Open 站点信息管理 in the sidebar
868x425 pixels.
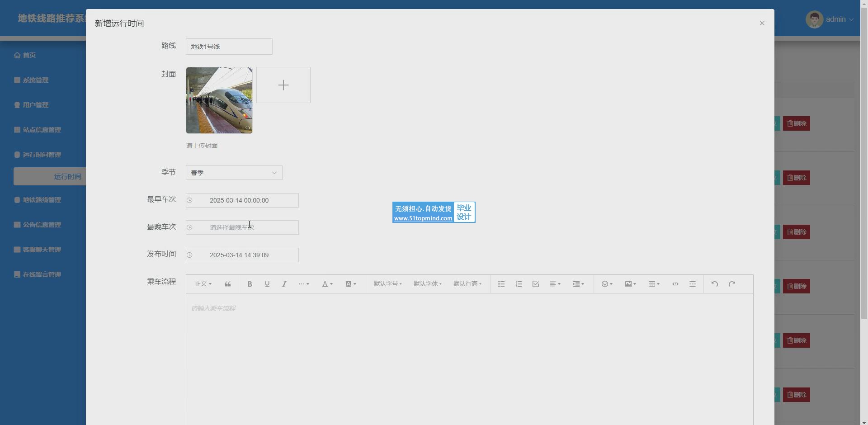tap(42, 130)
